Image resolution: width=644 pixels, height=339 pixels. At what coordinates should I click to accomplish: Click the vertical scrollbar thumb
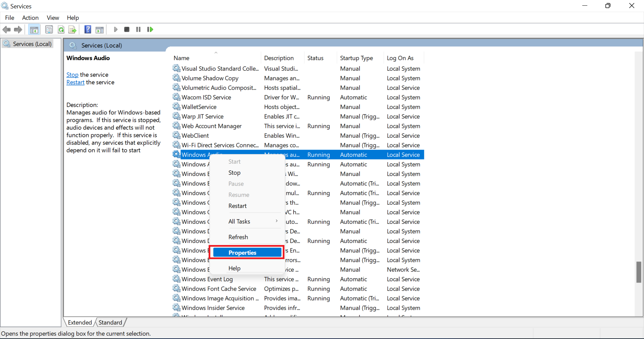(639, 272)
